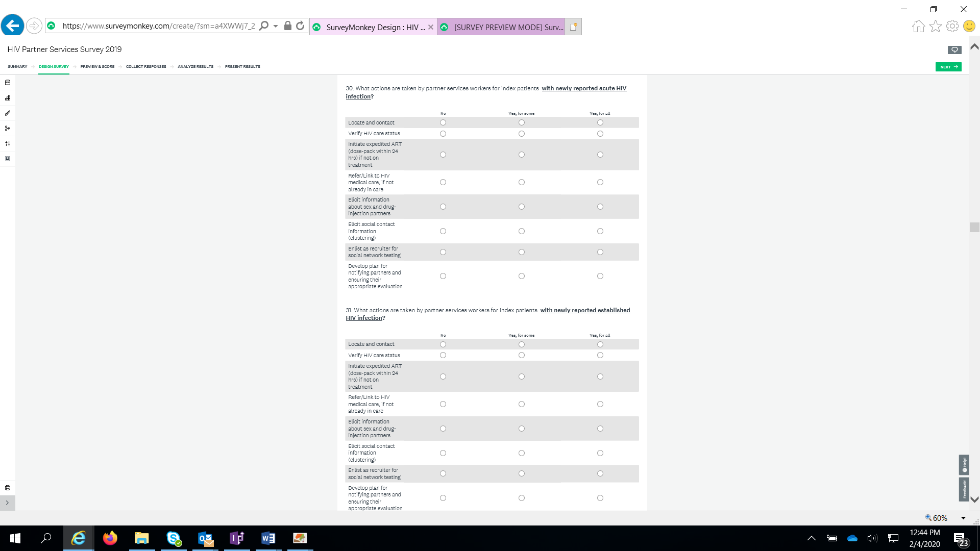Switch to the Preview & Score tab
The width and height of the screenshot is (980, 551).
(97, 67)
